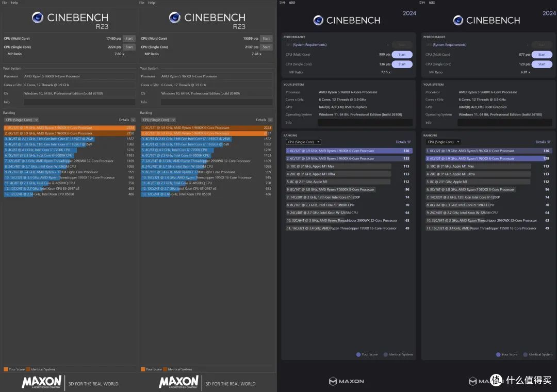This screenshot has height=392, width=557.
Task: Select Apple M1 2.5 GHz row in 877 pts window
Action: point(489,182)
